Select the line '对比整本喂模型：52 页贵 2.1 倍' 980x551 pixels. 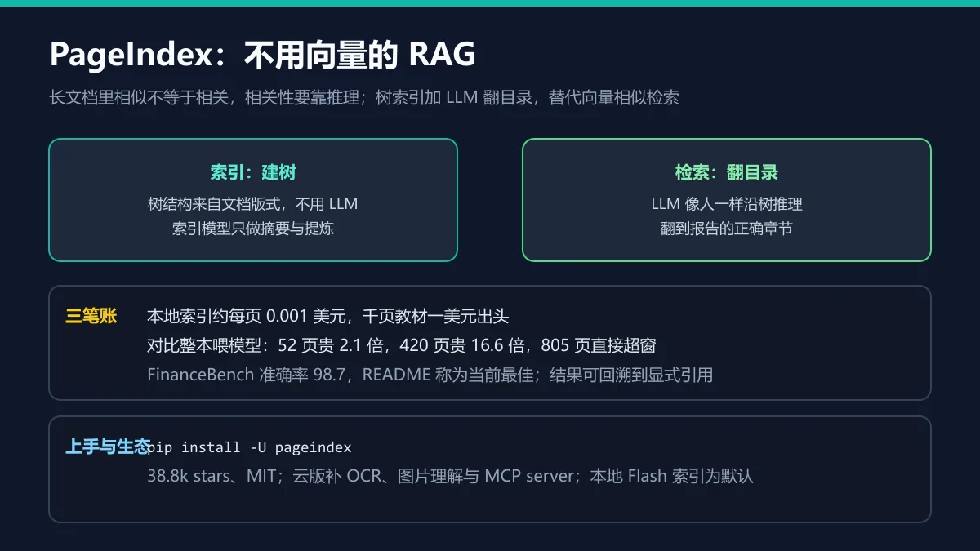402,346
